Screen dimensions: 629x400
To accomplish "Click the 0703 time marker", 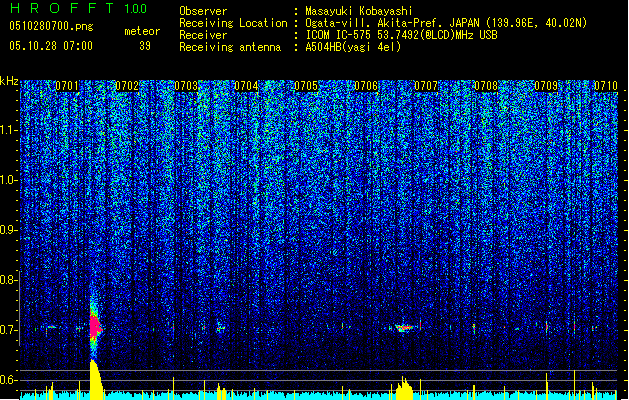I will click(x=186, y=86).
